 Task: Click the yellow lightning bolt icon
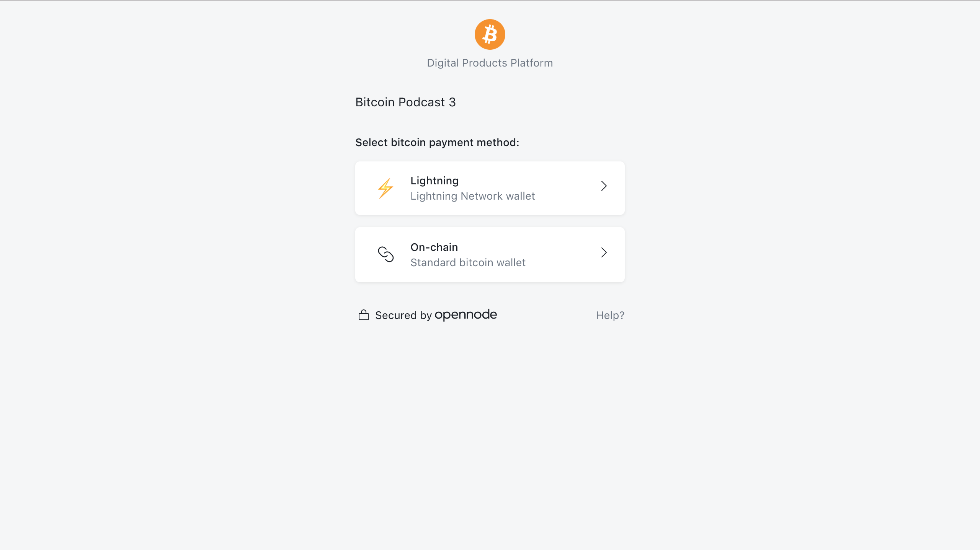coord(385,188)
